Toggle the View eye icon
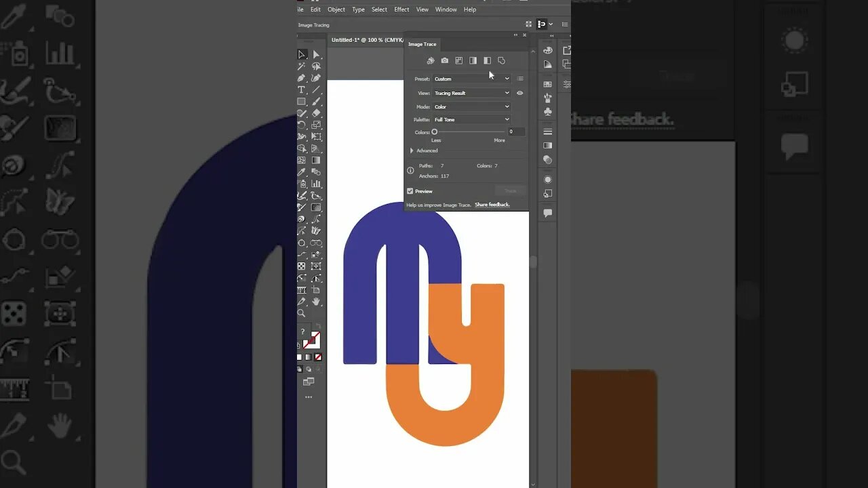Screen dimensions: 868x488 click(x=520, y=93)
